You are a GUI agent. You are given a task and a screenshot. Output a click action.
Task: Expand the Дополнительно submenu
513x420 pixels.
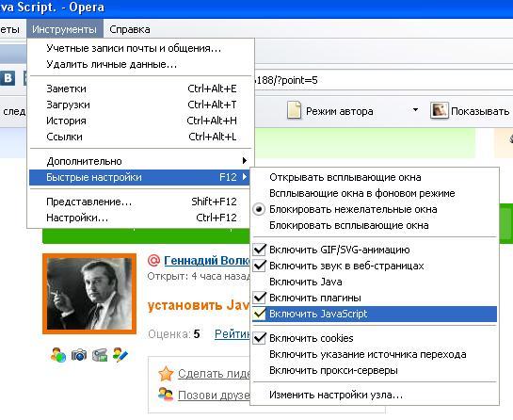(140, 161)
